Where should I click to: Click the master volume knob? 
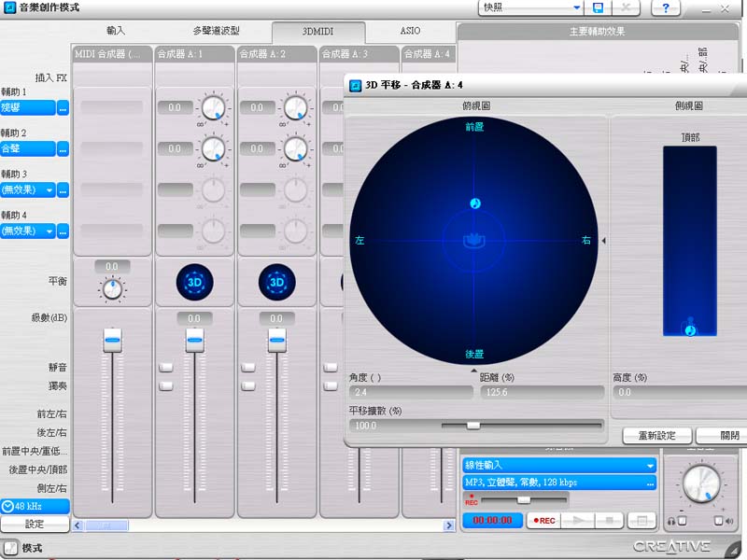pyautogui.click(x=701, y=483)
